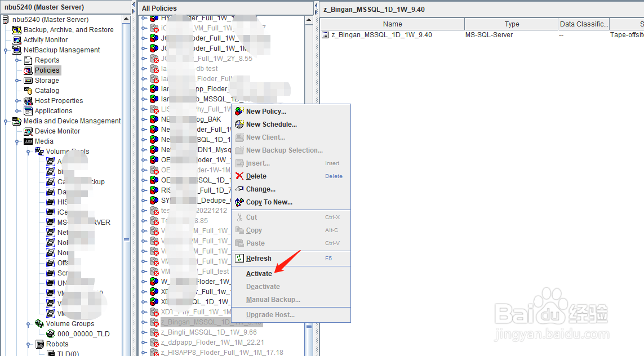Select policy z_HISAPP8_Floder_Full_1W_1M_17.18

coord(222,352)
